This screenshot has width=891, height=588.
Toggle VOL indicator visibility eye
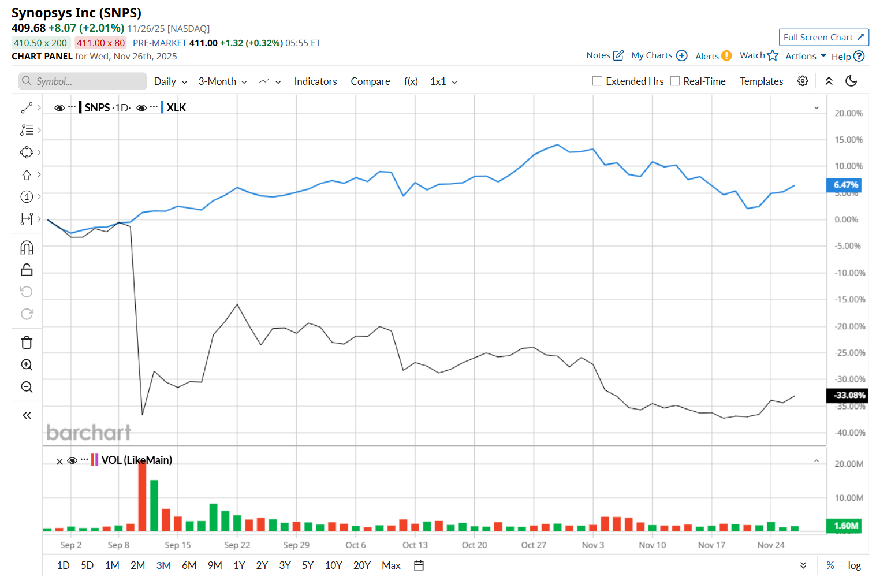(x=72, y=460)
